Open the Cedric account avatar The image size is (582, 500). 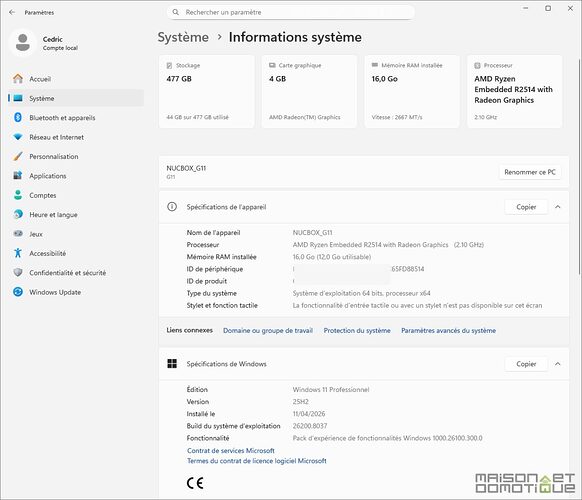pos(23,43)
